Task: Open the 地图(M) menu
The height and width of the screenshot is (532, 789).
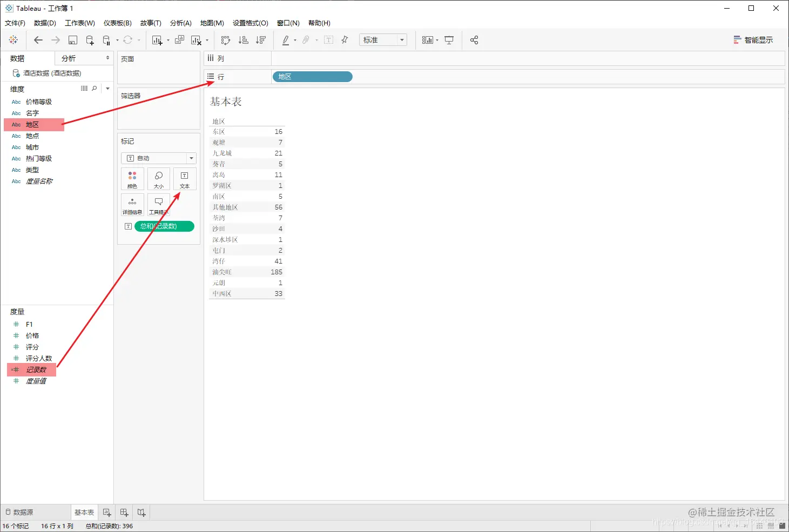Action: coord(212,23)
